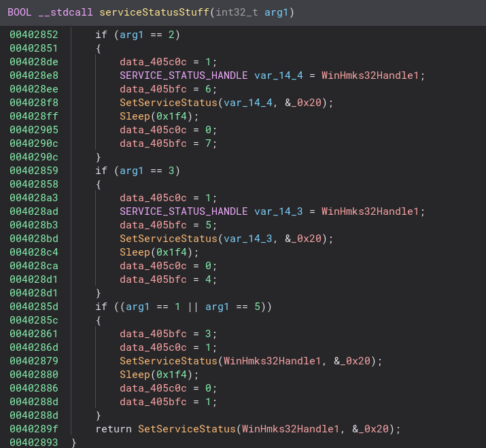Click address 00402852 in the gutter
Image resolution: width=486 pixels, height=448 pixels.
(33, 35)
